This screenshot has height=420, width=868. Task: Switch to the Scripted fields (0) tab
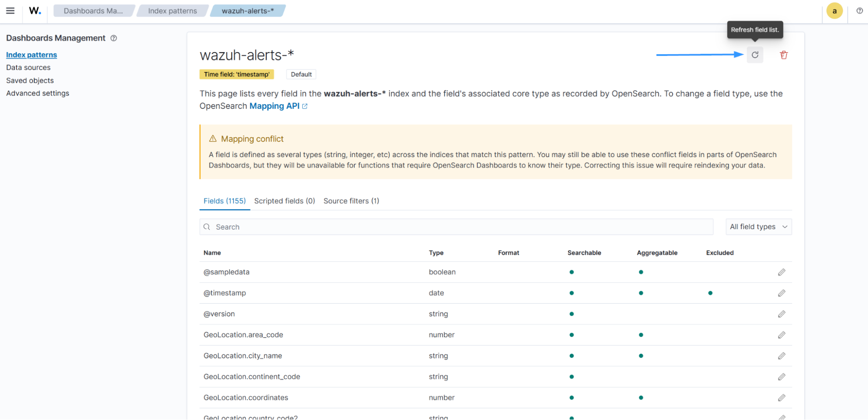(284, 201)
